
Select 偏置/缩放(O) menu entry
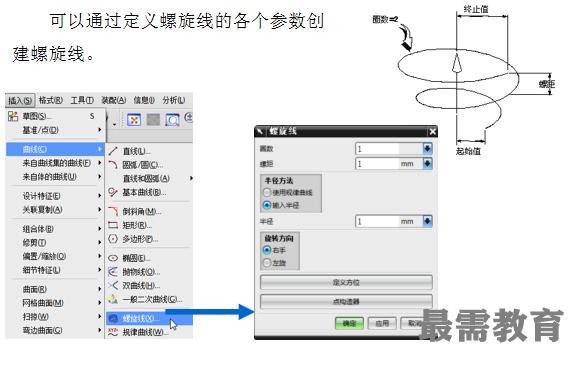(55, 257)
